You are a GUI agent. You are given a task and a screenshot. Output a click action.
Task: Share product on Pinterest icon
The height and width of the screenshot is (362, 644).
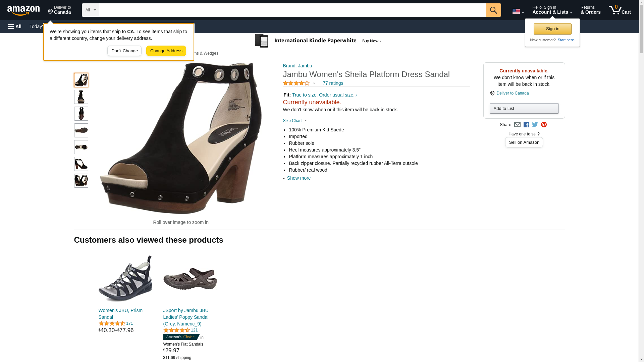coord(544,125)
